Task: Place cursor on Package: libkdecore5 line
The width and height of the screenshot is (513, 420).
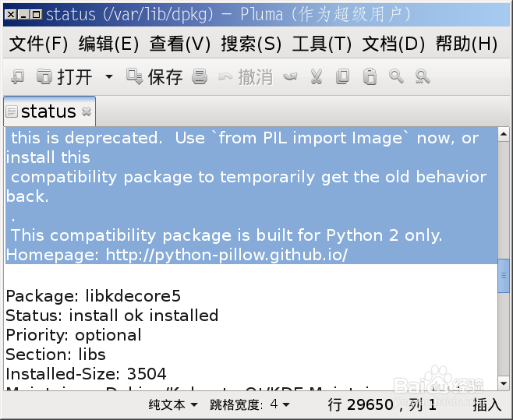Action: (94, 296)
